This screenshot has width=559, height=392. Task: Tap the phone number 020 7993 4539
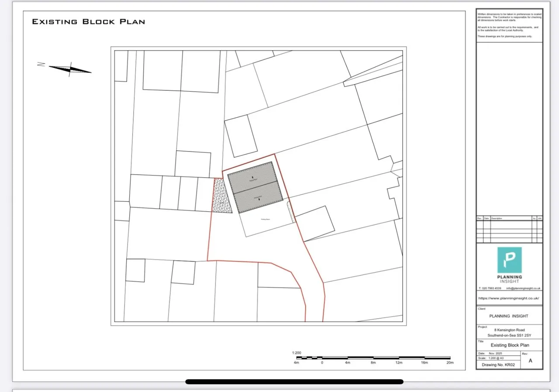pos(491,289)
